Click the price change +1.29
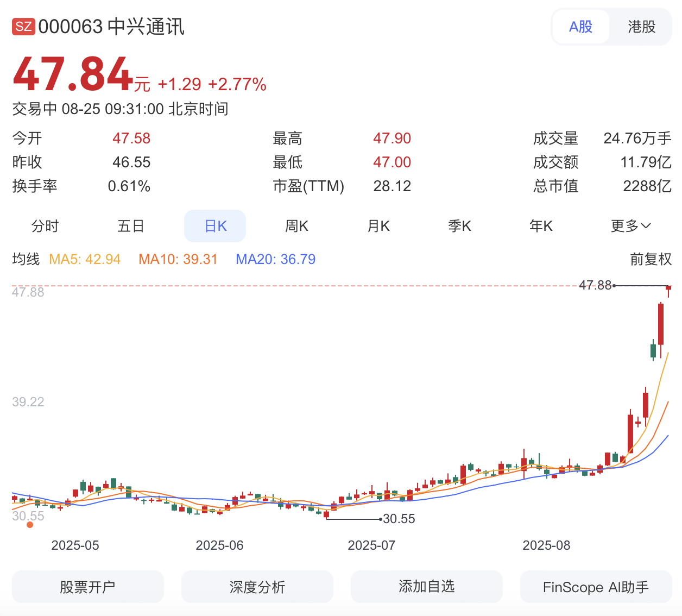The image size is (682, 616). (x=179, y=84)
